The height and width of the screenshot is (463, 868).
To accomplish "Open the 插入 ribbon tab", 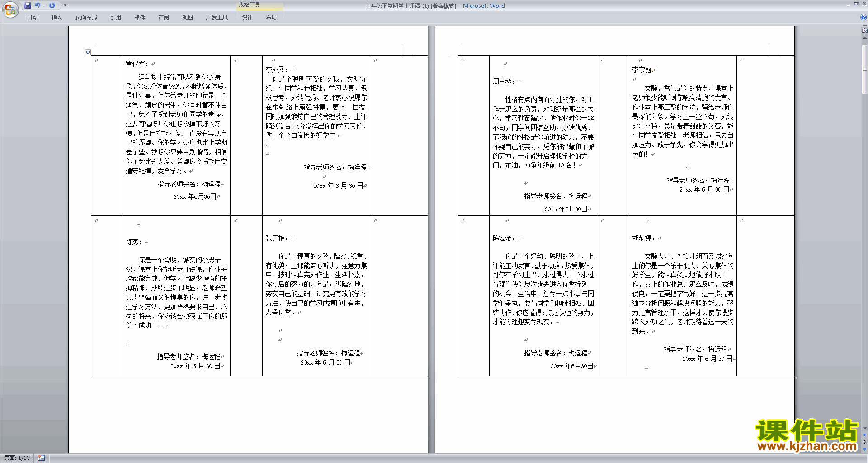I will (57, 17).
